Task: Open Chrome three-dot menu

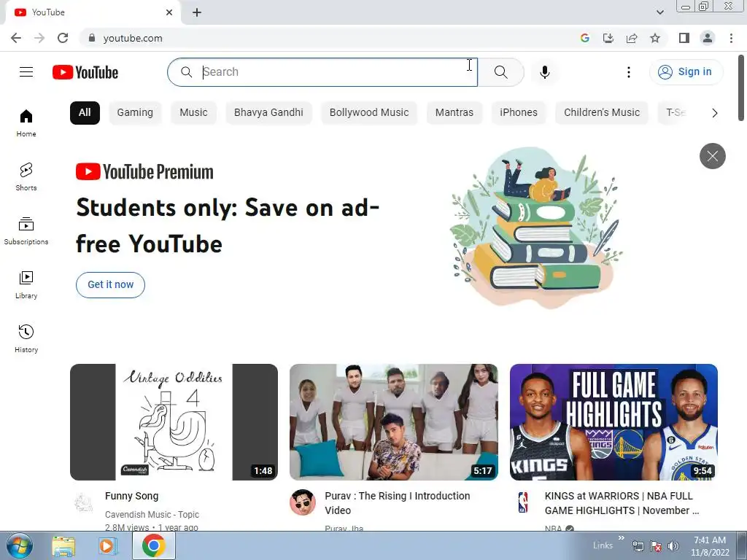Action: click(731, 38)
